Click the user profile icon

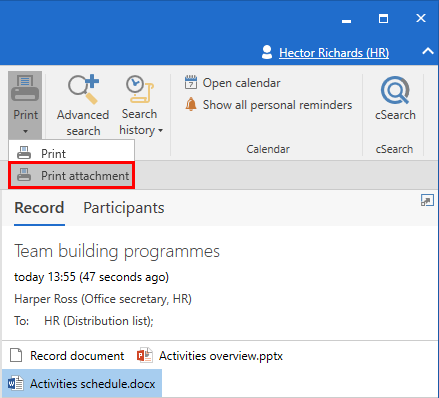tap(267, 52)
